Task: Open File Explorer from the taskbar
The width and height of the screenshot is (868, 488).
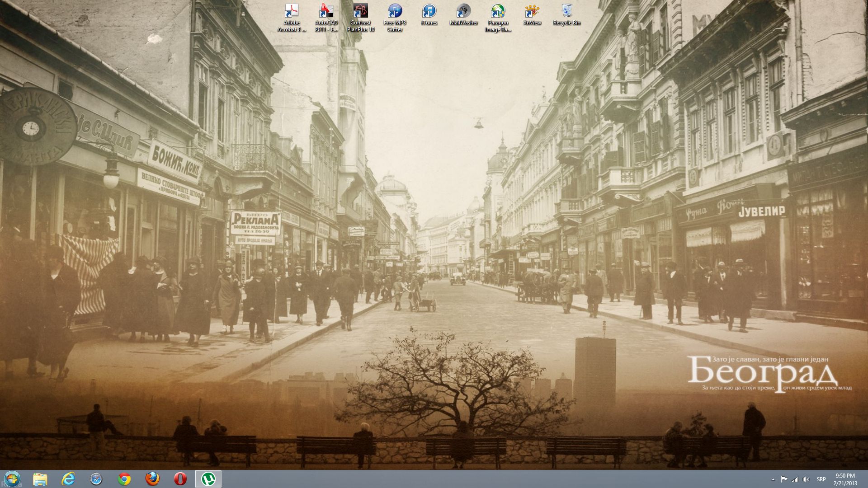Action: point(40,479)
